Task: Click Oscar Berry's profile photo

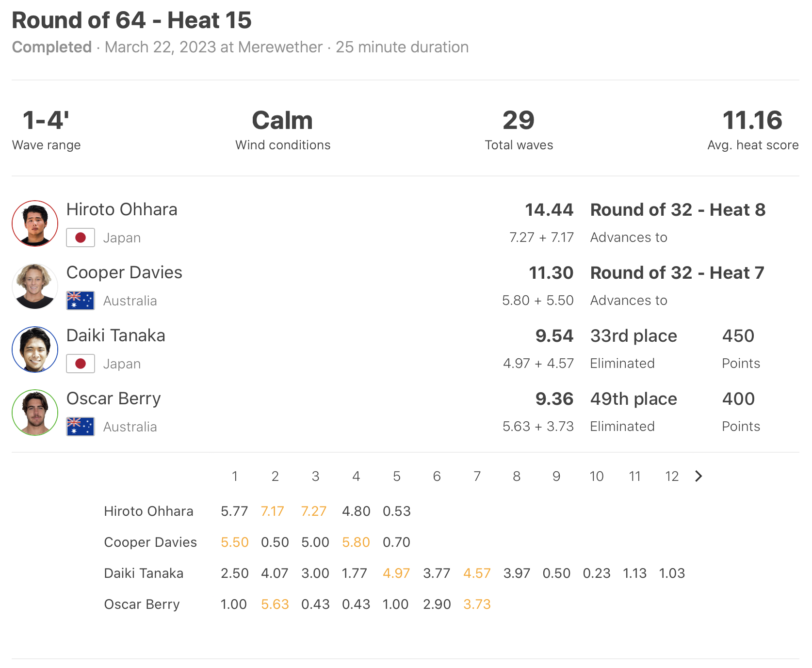Action: click(x=35, y=413)
